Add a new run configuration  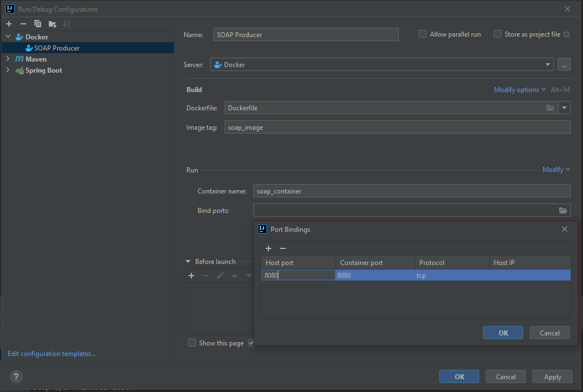(9, 24)
